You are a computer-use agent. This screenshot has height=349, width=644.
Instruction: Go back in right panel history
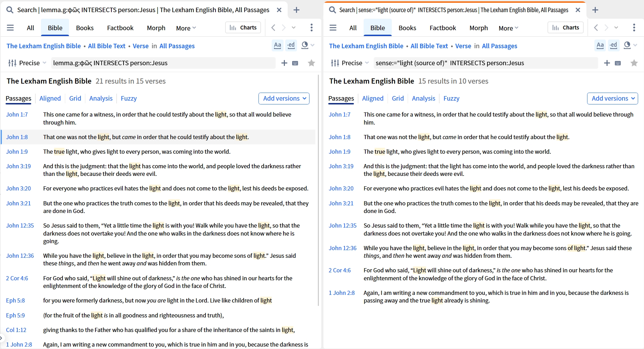click(596, 28)
